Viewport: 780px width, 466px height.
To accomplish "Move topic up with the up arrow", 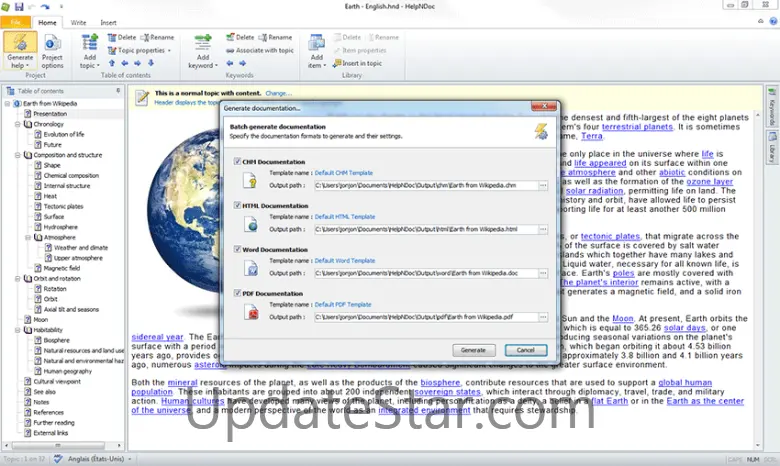I will pyautogui.click(x=111, y=63).
